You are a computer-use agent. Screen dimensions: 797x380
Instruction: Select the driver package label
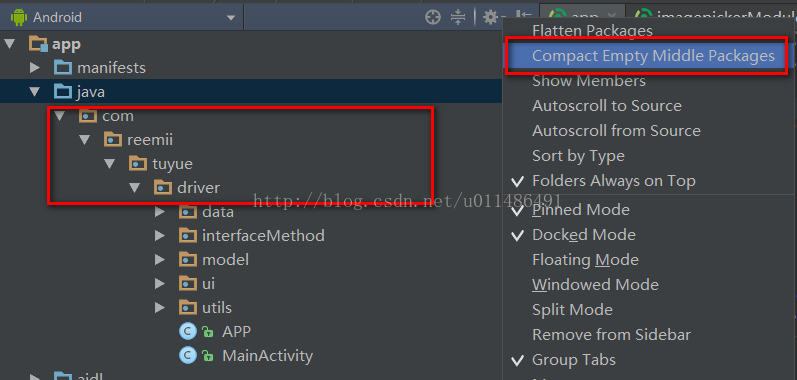coord(199,187)
